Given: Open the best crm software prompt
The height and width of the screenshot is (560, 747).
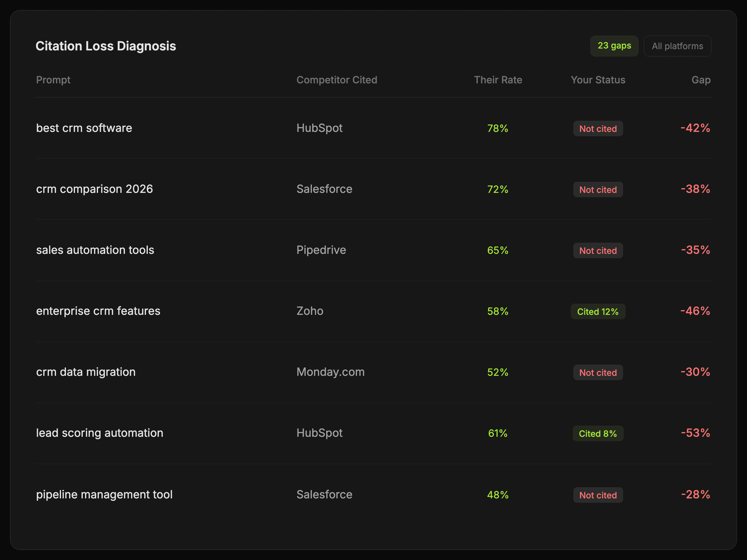Looking at the screenshot, I should 84,128.
